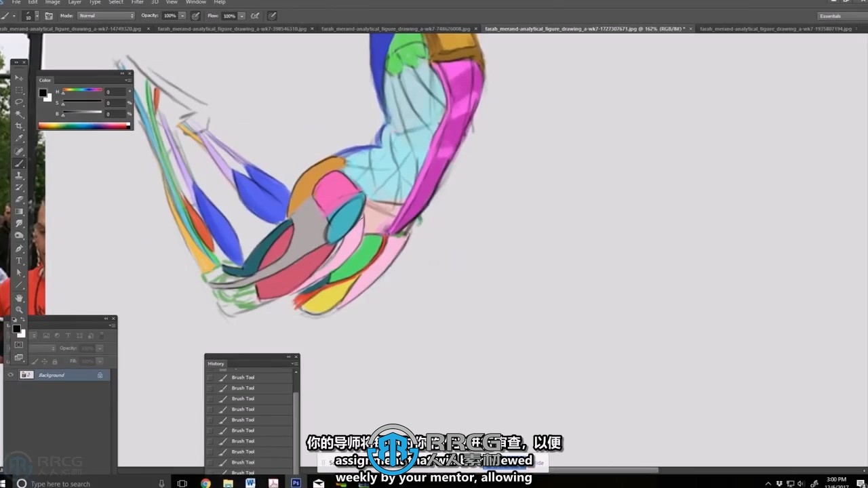Open the Image menu
Viewport: 868px width, 488px height.
tap(53, 3)
